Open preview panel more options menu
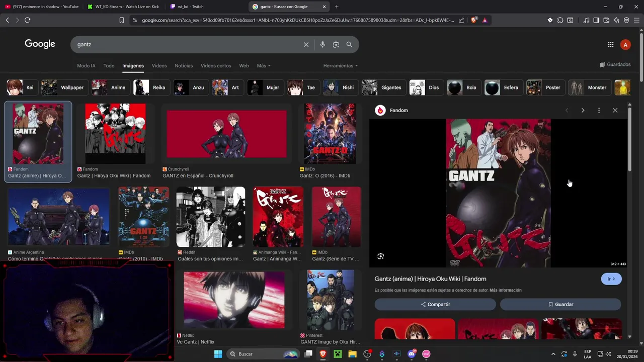 click(599, 110)
